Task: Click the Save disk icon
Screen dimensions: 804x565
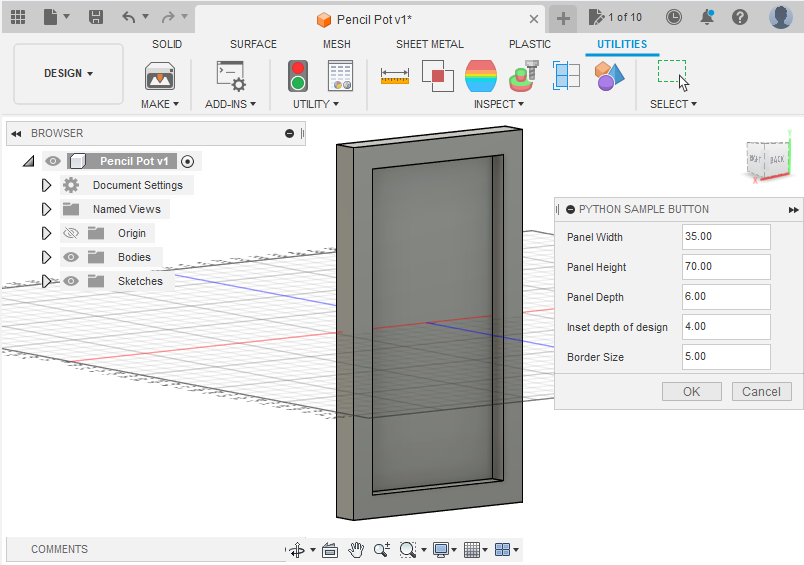Action: coord(96,17)
